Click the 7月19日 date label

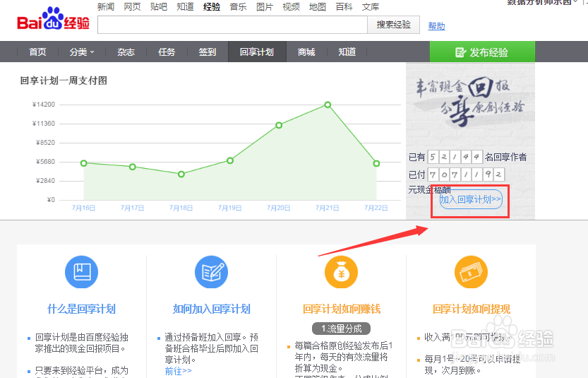click(230, 208)
